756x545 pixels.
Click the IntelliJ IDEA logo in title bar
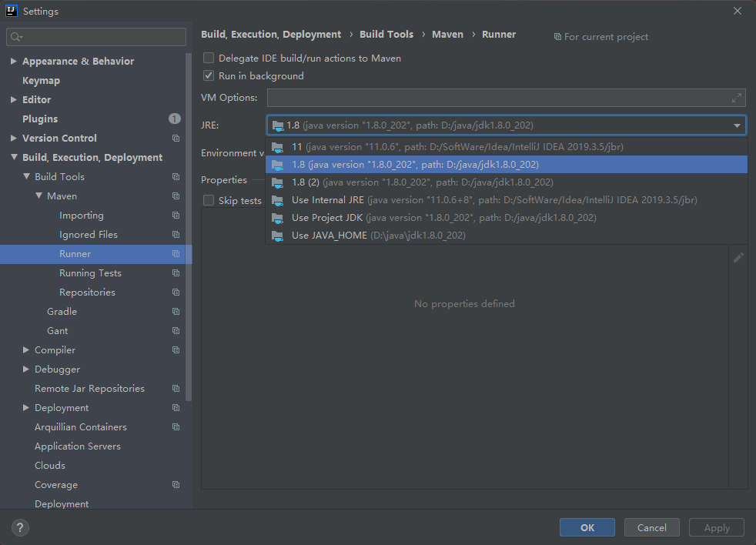click(11, 11)
